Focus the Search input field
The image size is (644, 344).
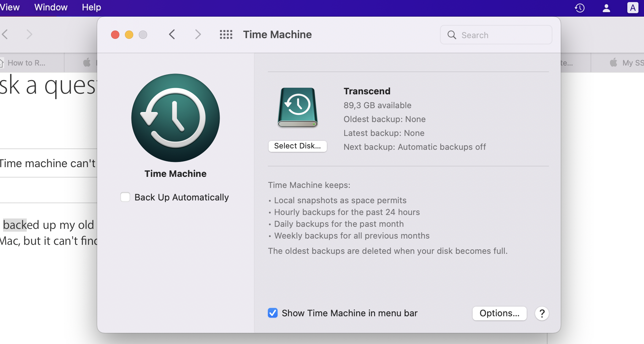point(496,35)
